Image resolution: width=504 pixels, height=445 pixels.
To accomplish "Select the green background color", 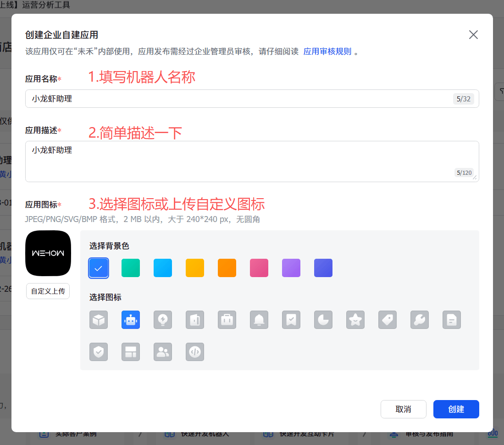I will coord(131,268).
